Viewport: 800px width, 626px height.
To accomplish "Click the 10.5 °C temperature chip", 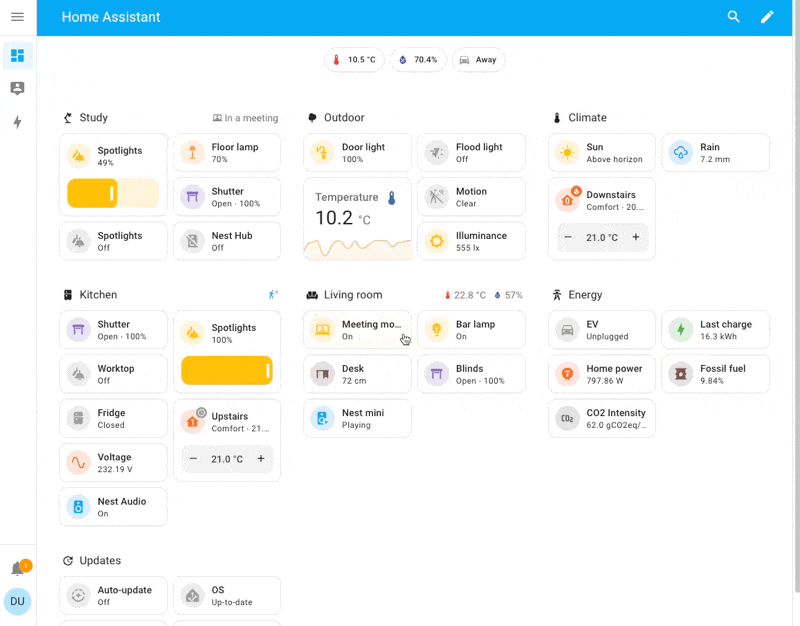I will point(354,60).
